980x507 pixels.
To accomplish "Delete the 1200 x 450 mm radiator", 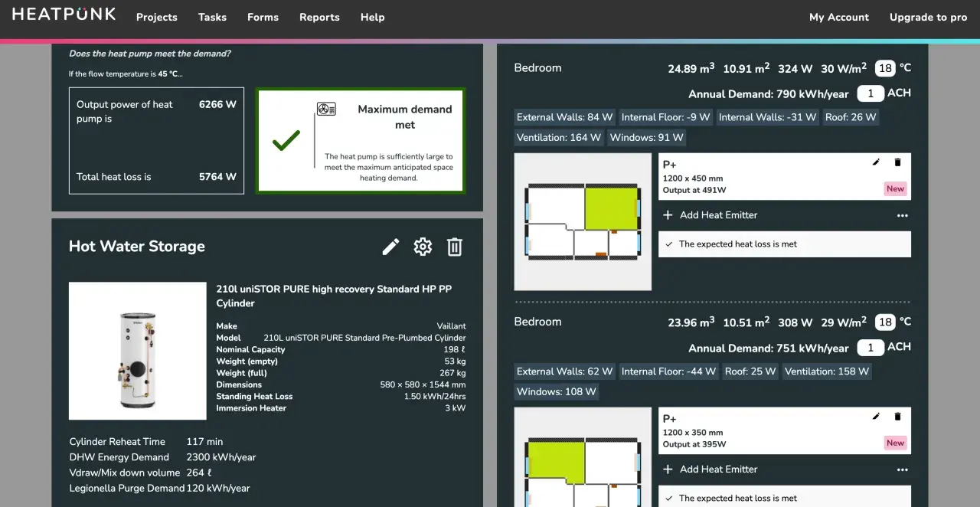I will point(898,162).
